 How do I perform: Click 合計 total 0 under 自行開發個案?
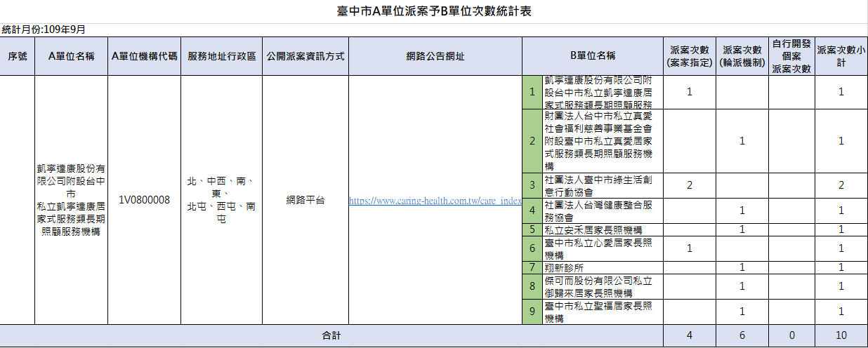(x=791, y=335)
